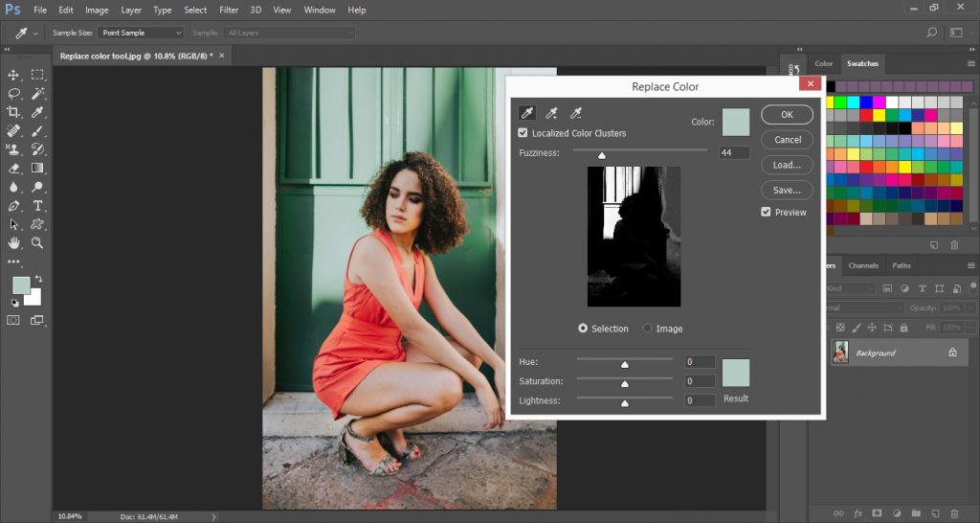Select the Custom Shape tool
The height and width of the screenshot is (523, 980).
tap(37, 224)
